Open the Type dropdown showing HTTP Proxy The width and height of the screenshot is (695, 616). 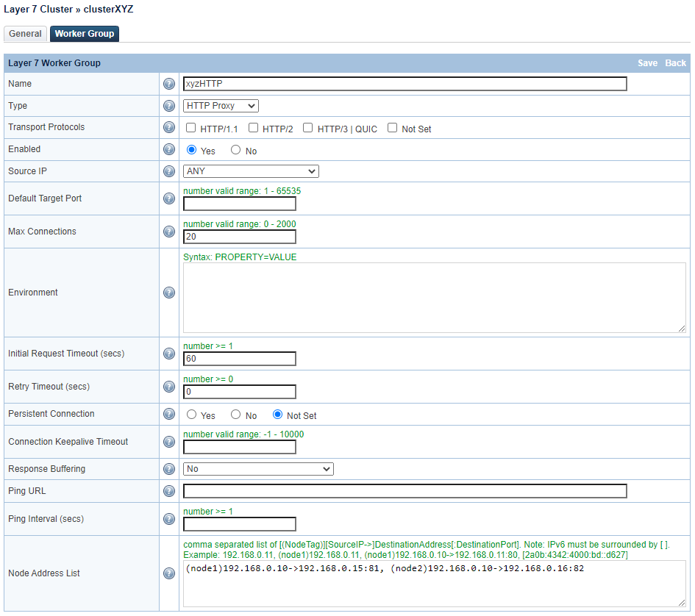(x=221, y=106)
